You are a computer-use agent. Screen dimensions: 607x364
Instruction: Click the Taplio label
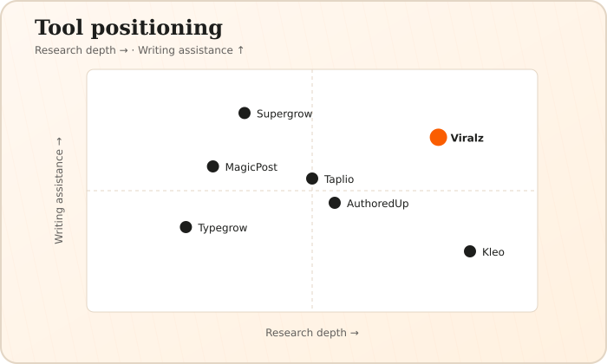(x=339, y=179)
